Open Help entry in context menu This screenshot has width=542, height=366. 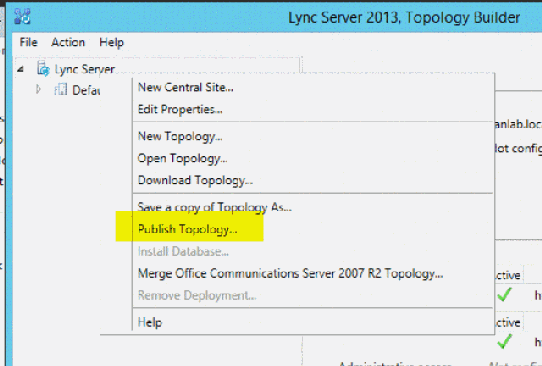pyautogui.click(x=150, y=322)
